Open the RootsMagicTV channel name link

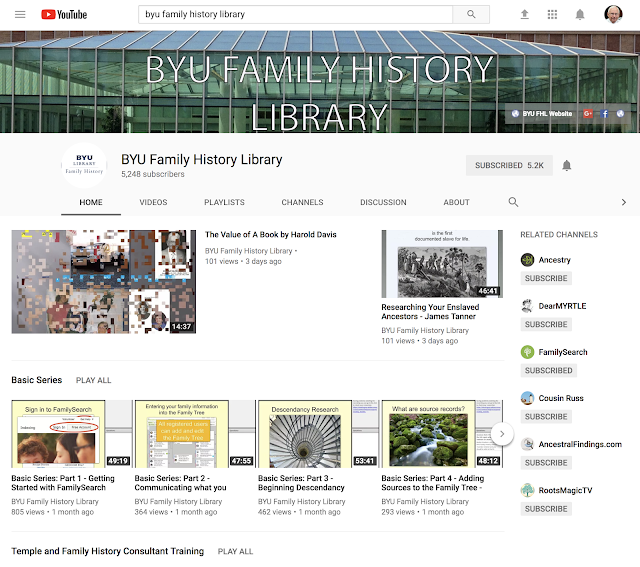pos(565,490)
